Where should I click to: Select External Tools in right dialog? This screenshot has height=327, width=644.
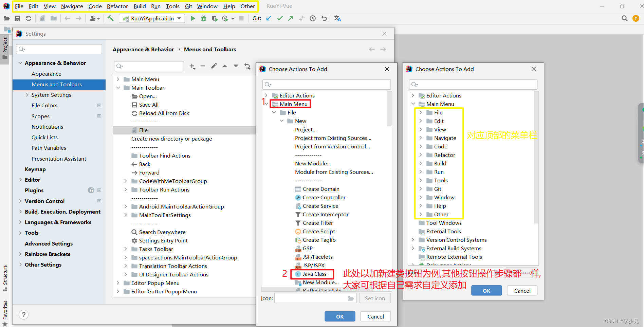coord(443,231)
